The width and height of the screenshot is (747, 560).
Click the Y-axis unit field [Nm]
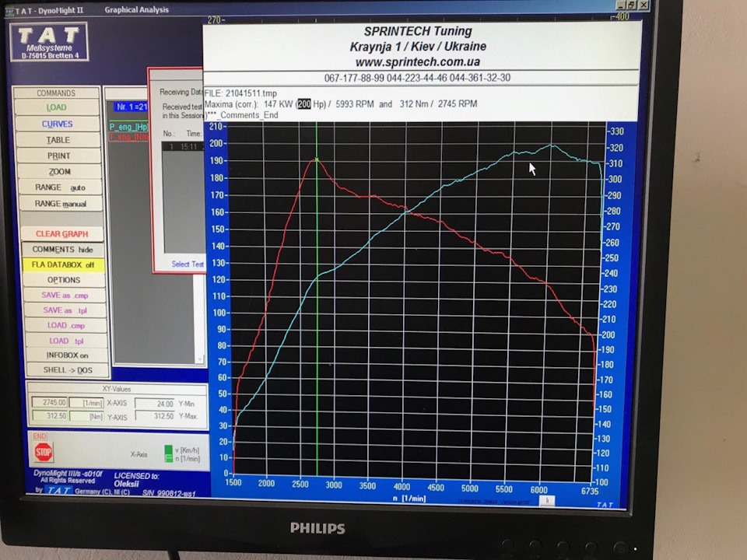[87, 416]
